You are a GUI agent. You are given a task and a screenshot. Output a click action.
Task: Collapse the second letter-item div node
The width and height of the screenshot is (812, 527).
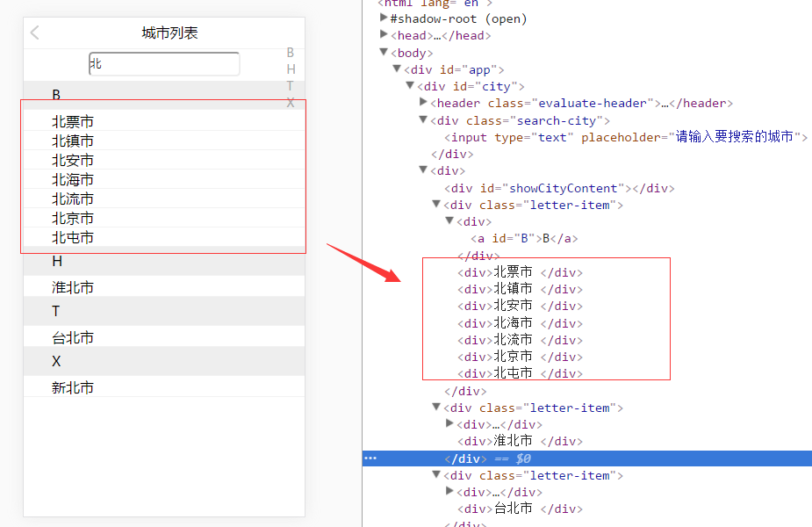pos(436,407)
